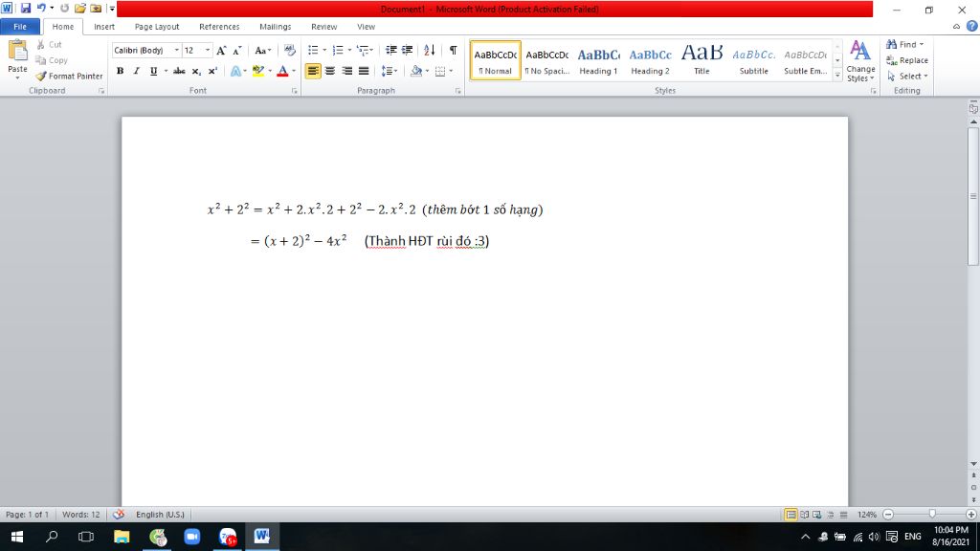Toggle Italic formatting
980x551 pixels.
point(136,71)
